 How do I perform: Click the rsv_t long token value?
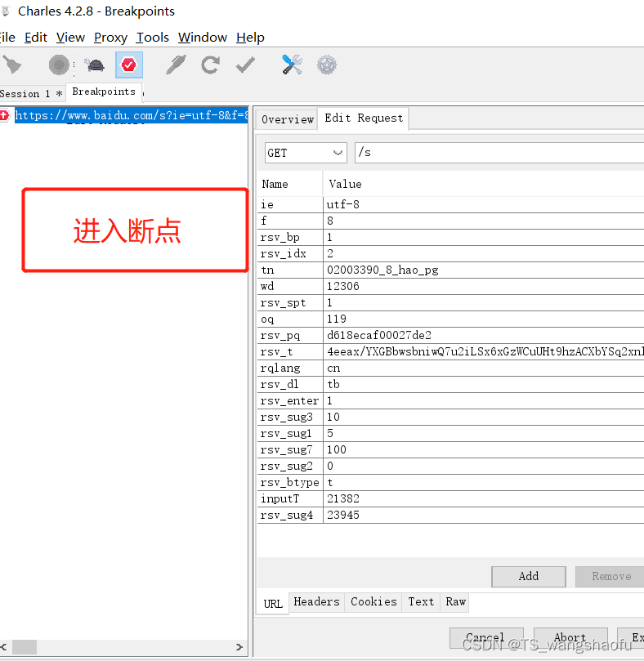pos(484,351)
